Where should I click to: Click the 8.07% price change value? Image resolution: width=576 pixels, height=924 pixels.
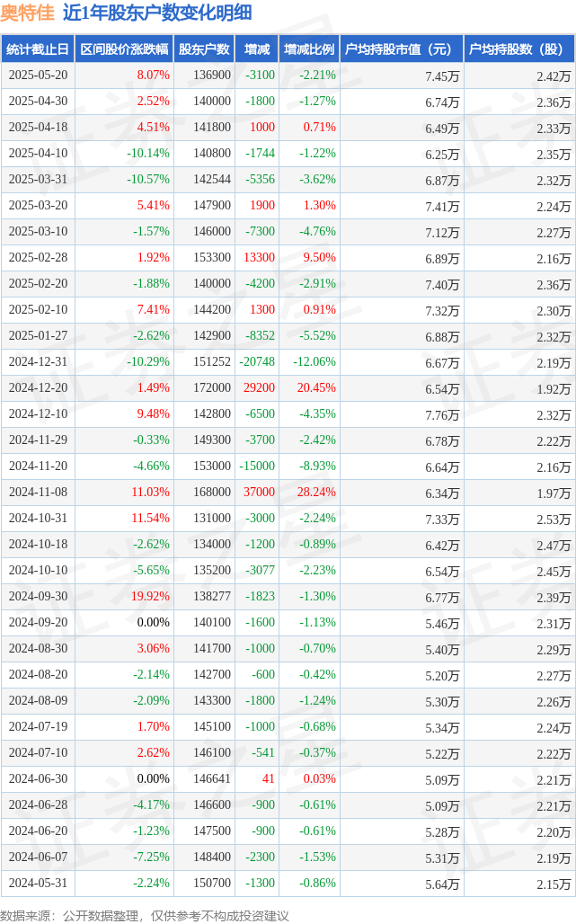[x=153, y=76]
